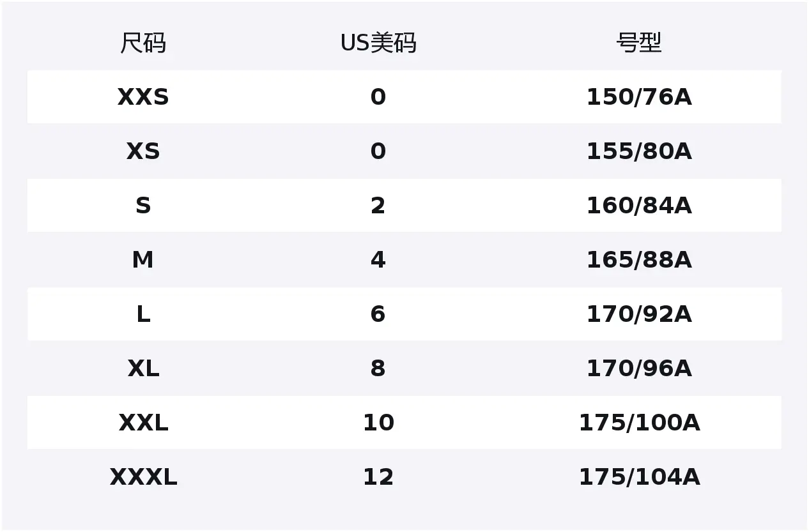
Task: Click the 175/100A measurement
Action: point(639,423)
